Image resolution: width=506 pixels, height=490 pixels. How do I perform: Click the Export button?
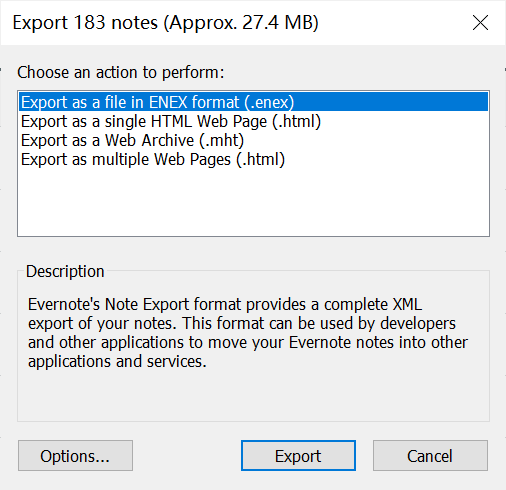(x=298, y=456)
